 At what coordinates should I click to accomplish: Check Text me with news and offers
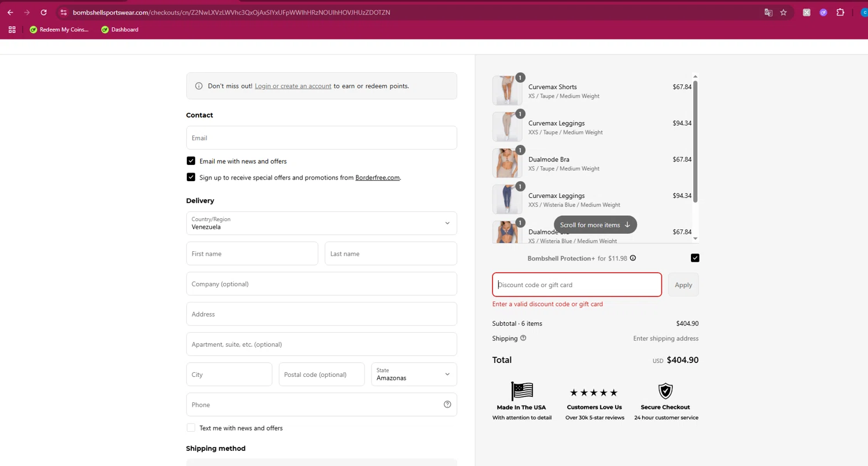pyautogui.click(x=191, y=428)
